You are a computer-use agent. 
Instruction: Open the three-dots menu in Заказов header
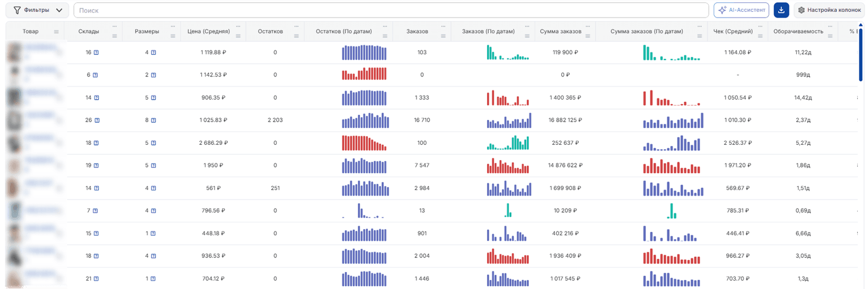[x=444, y=27]
